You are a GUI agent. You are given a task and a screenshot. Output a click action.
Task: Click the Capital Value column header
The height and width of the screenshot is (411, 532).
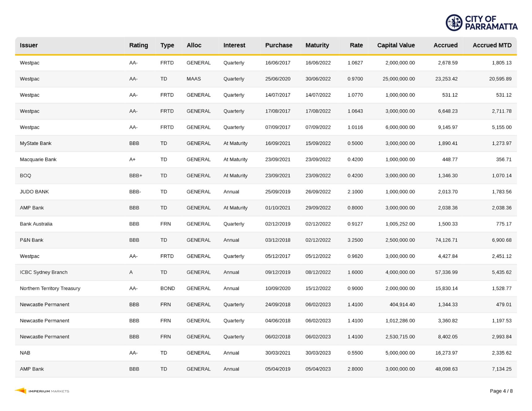[x=396, y=45]
